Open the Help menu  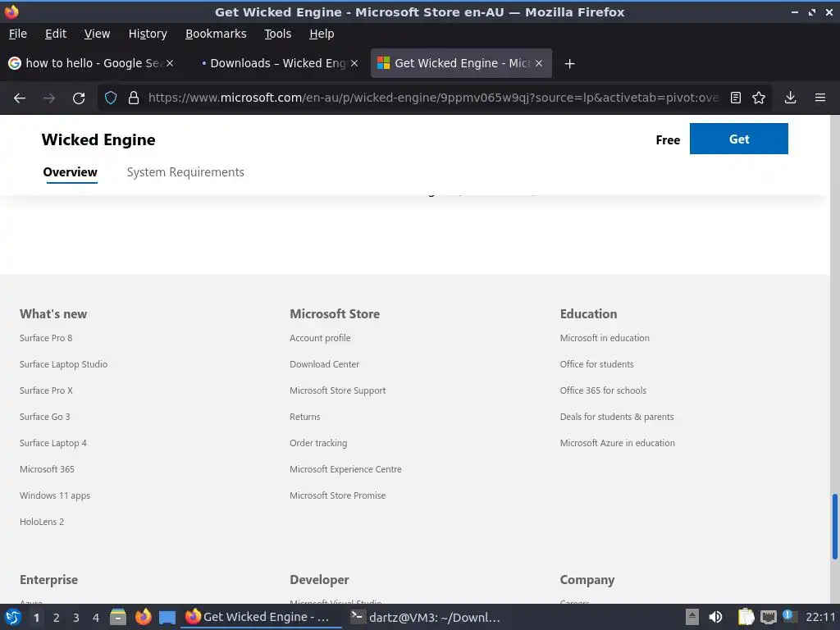point(322,34)
